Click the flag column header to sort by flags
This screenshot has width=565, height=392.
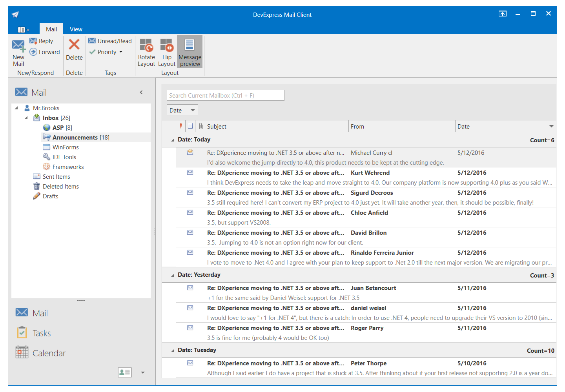click(x=180, y=126)
